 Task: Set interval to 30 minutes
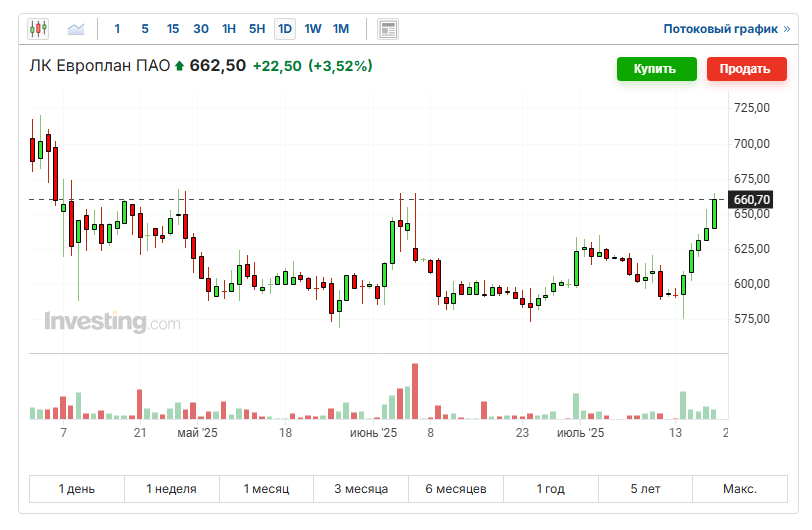click(201, 29)
